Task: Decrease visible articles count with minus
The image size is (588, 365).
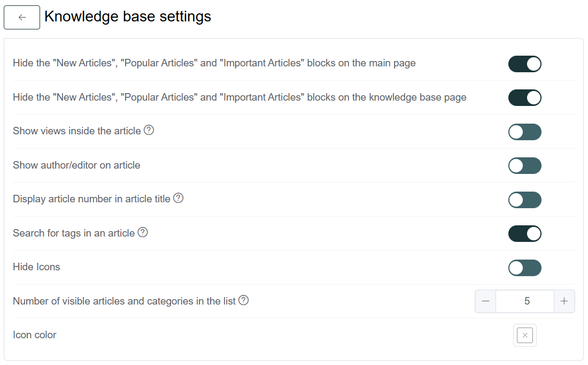Action: tap(485, 301)
